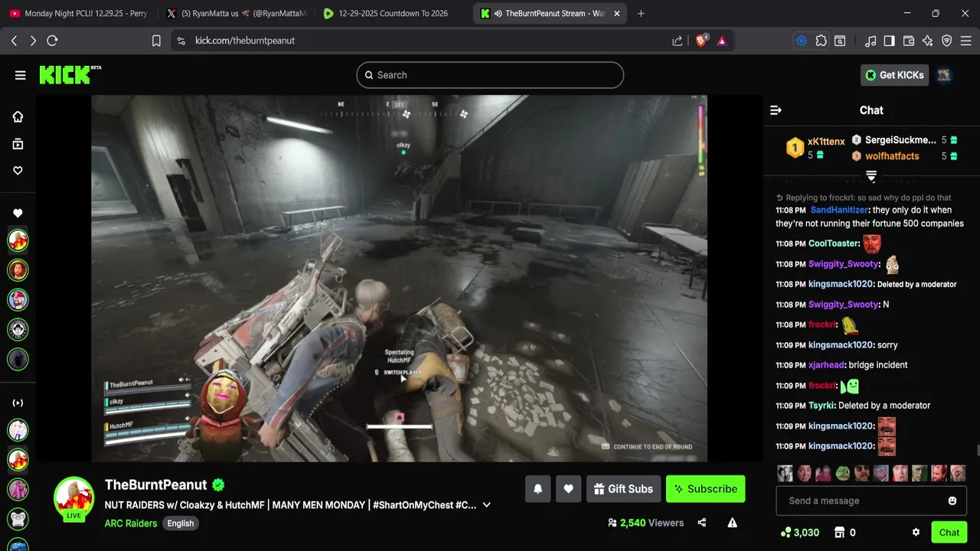Switch to RyanMatta X tab
Viewport: 980px width, 551px height.
click(236, 13)
